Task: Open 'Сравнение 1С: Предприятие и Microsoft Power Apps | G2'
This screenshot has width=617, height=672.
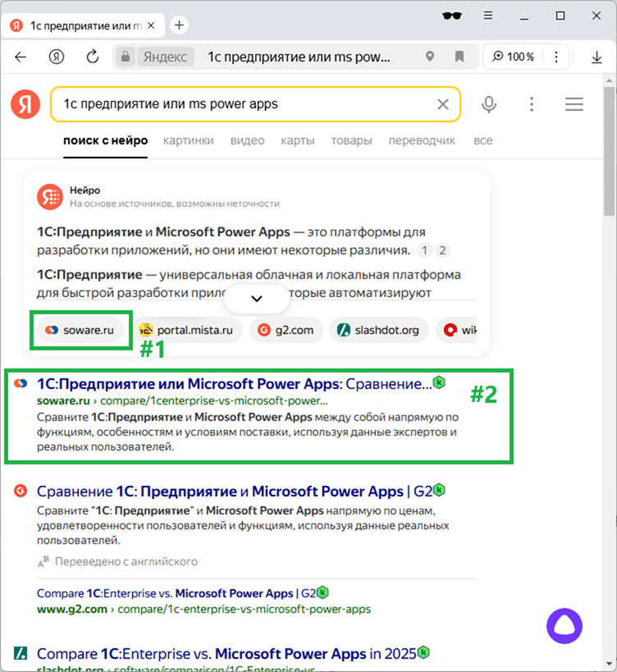Action: pyautogui.click(x=235, y=491)
